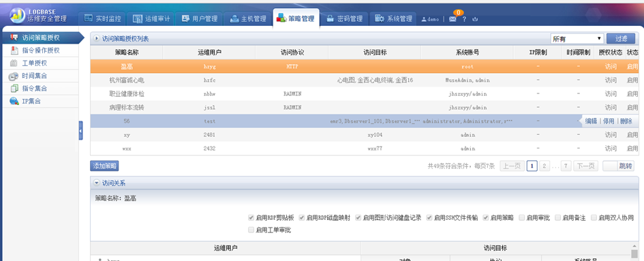
Task: Toggle 启用图形访问键盘记录 checkbox
Action: point(358,218)
